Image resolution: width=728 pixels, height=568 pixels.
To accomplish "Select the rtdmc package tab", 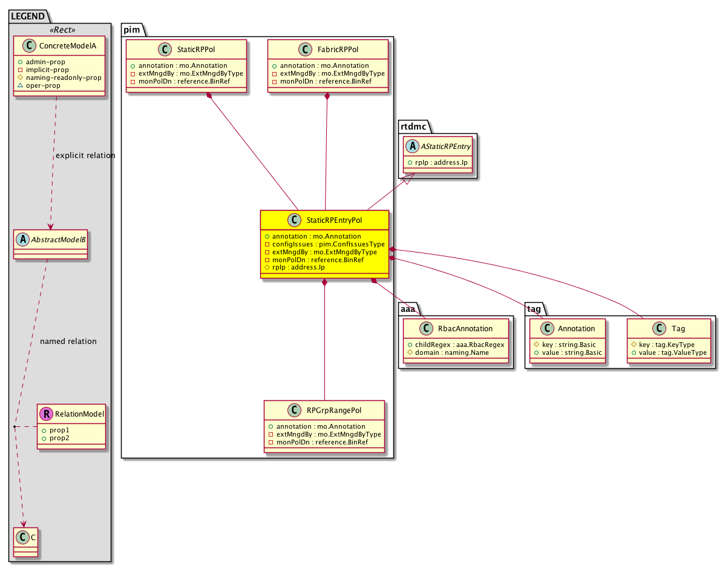I will (x=412, y=126).
